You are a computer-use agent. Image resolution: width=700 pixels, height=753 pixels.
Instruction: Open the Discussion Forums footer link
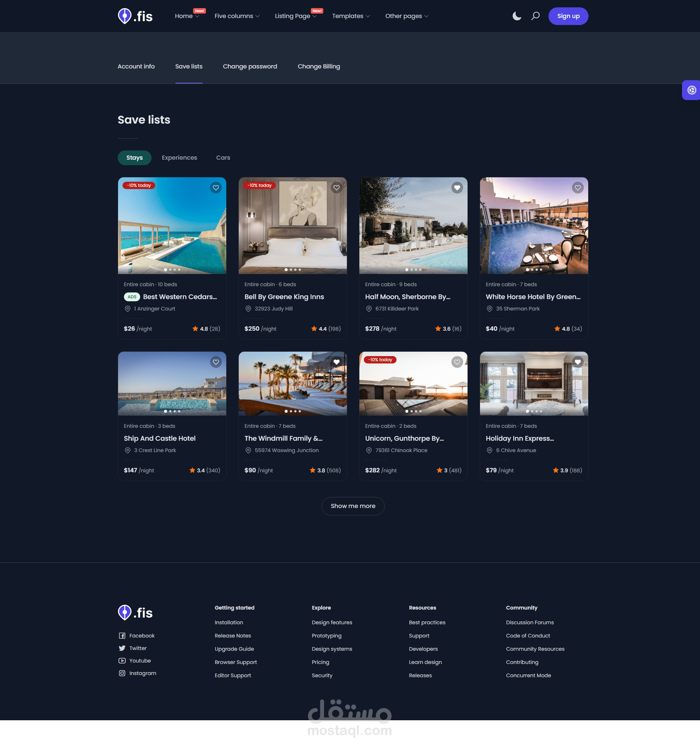tap(530, 622)
